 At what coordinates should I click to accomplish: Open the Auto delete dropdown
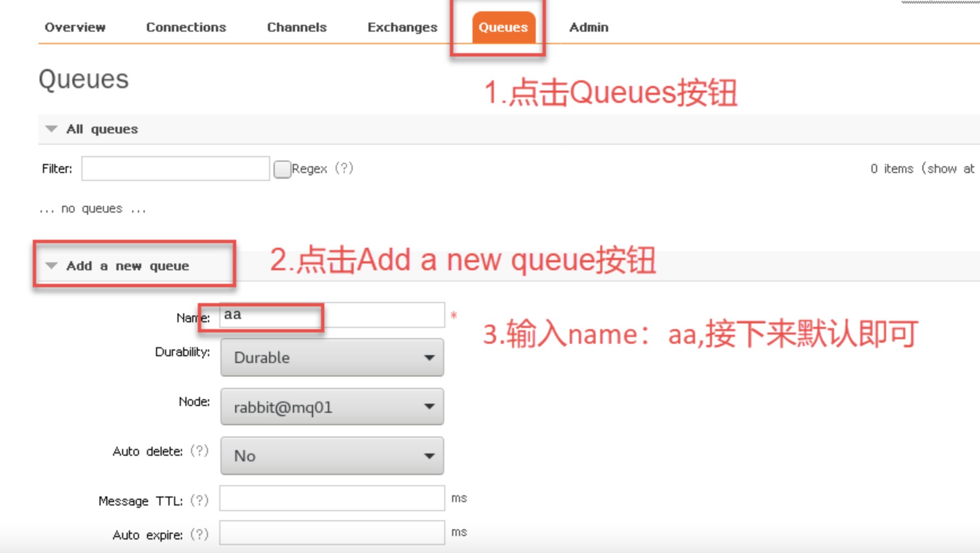point(332,455)
